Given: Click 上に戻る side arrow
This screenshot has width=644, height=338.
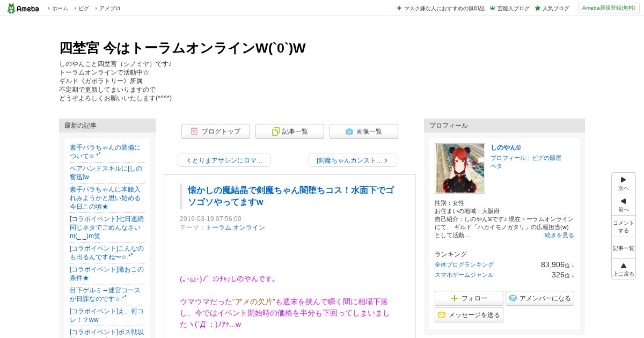Looking at the screenshot, I should [x=624, y=269].
